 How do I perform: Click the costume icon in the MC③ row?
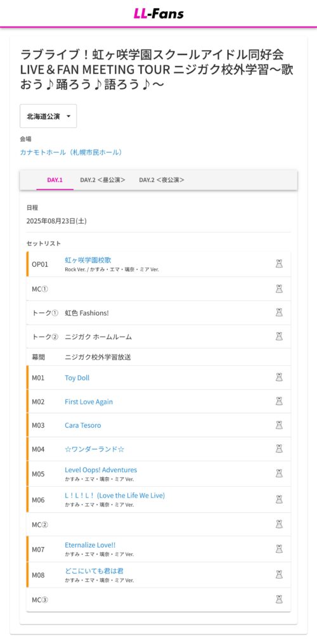click(x=279, y=599)
